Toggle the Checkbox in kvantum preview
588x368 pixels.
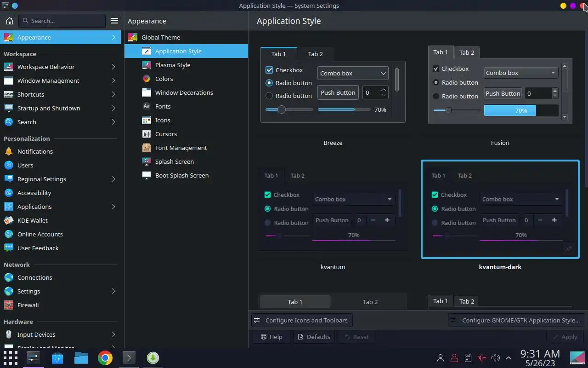coord(267,195)
